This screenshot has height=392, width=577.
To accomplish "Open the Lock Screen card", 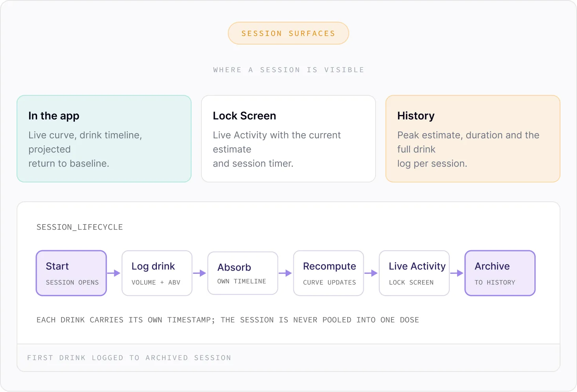I will point(288,139).
